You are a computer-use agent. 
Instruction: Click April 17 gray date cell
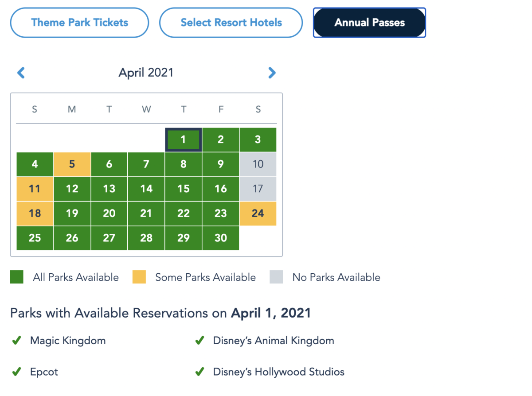pos(258,189)
